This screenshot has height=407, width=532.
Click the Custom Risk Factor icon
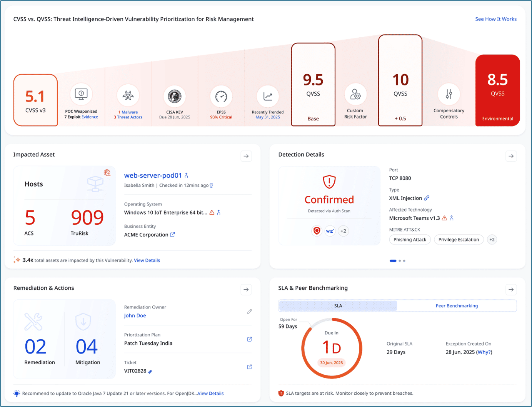click(x=355, y=94)
